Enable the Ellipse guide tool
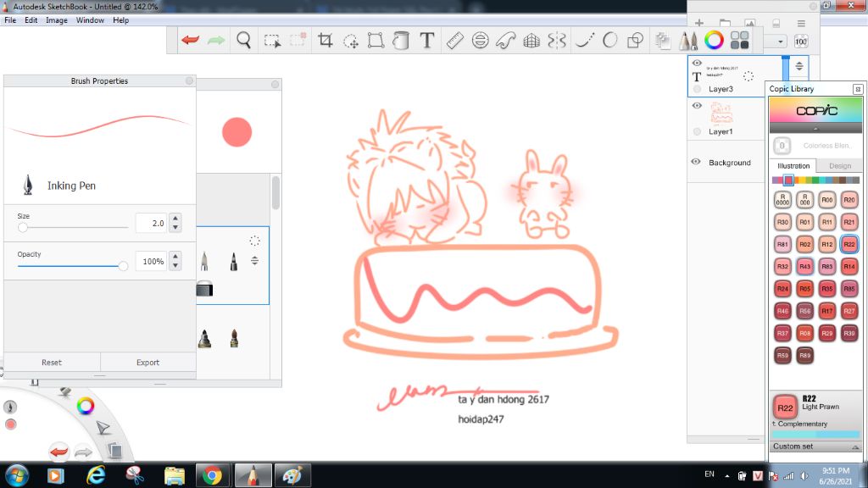868x488 pixels. coord(480,40)
